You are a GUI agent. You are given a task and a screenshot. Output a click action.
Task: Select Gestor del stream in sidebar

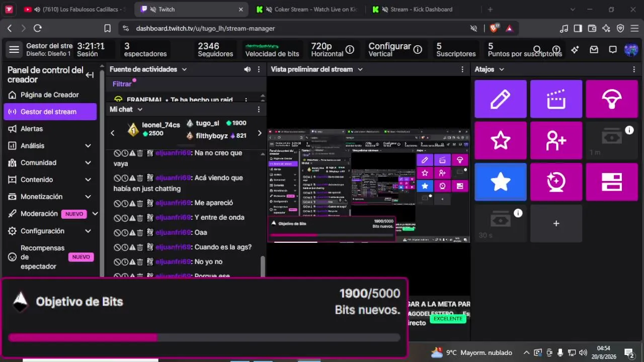pos(50,112)
